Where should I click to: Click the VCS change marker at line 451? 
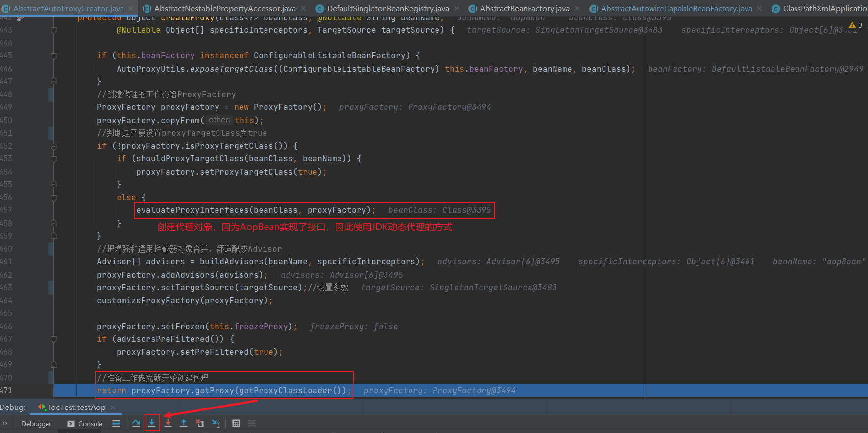51,133
